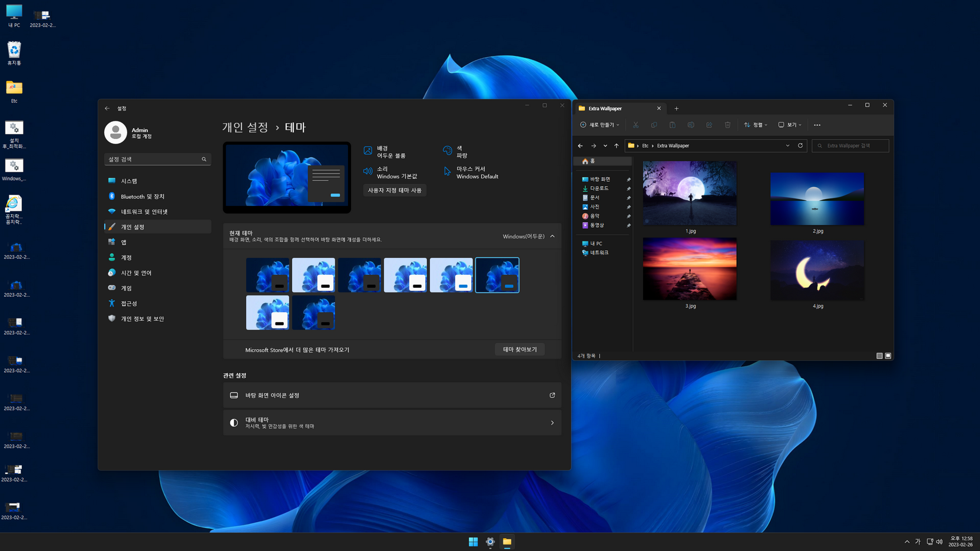This screenshot has width=980, height=551.
Task: Select the 설치 후_최적화 desktop icon
Action: (x=14, y=135)
